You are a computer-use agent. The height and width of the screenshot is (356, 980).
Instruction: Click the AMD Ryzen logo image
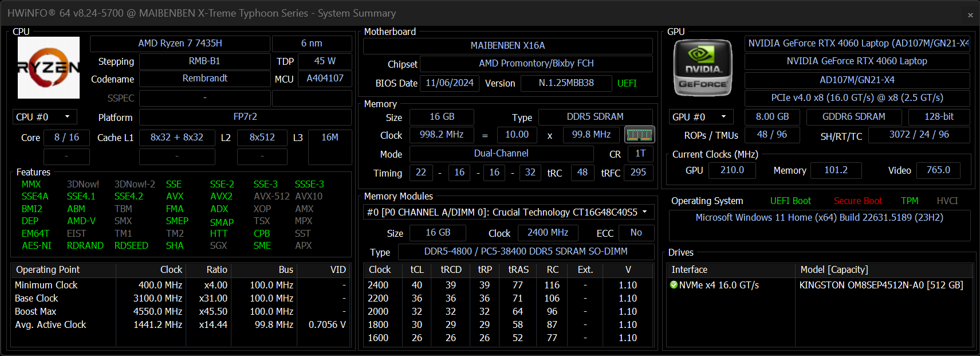click(49, 68)
